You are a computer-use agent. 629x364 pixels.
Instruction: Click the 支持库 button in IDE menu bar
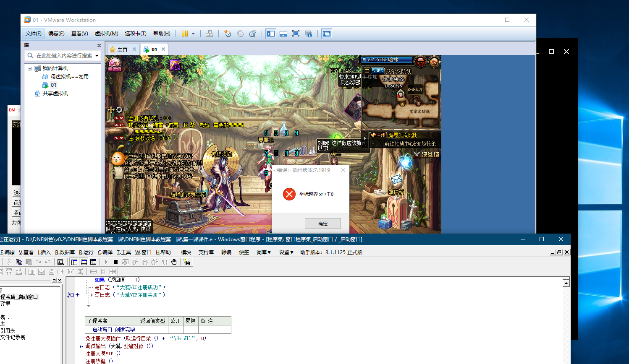click(x=206, y=252)
